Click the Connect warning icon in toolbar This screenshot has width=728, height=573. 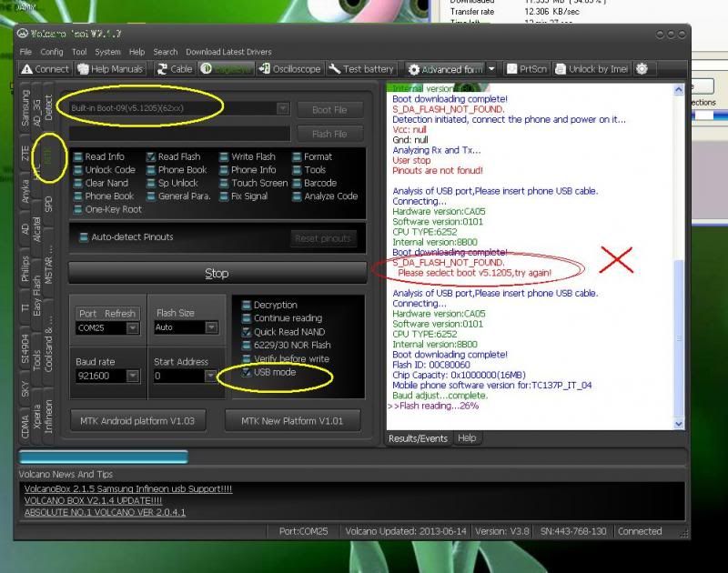pos(27,69)
